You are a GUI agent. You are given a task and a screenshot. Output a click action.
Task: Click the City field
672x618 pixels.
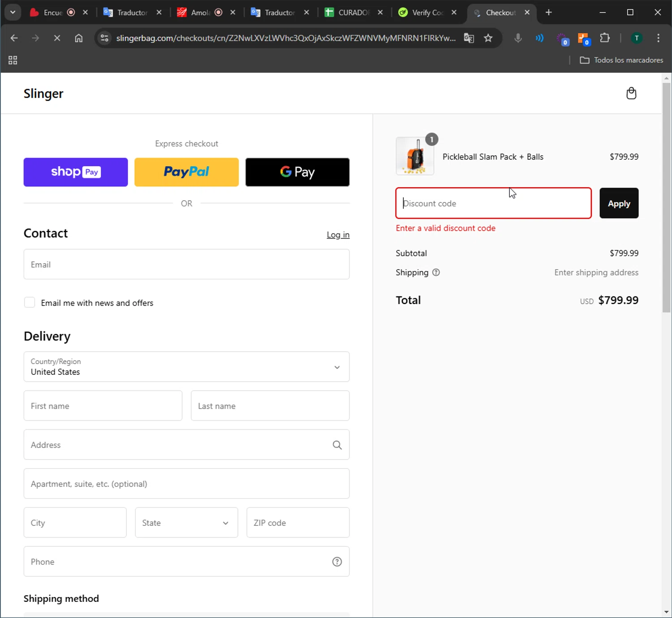pos(75,523)
